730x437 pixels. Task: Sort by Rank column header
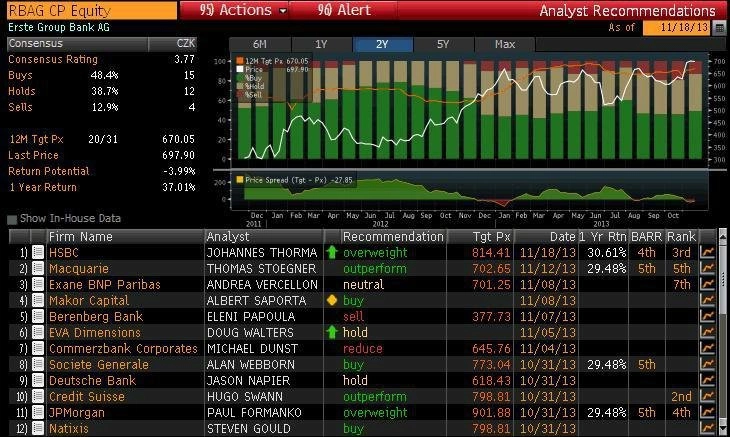point(681,236)
